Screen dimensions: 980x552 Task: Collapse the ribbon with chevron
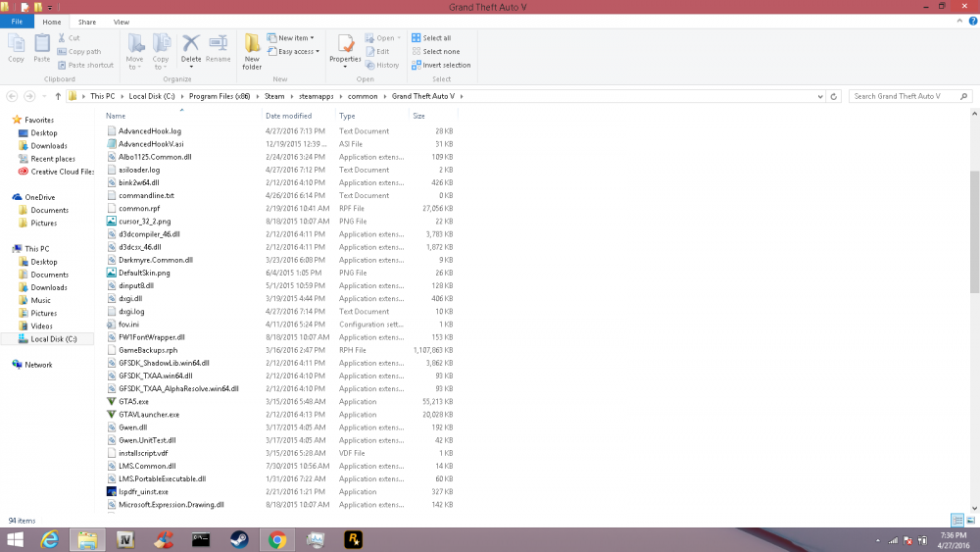pos(959,22)
